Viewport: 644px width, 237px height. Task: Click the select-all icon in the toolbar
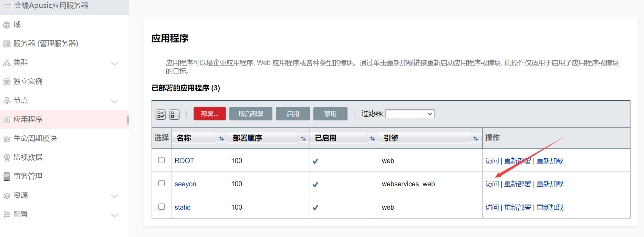[x=161, y=114]
